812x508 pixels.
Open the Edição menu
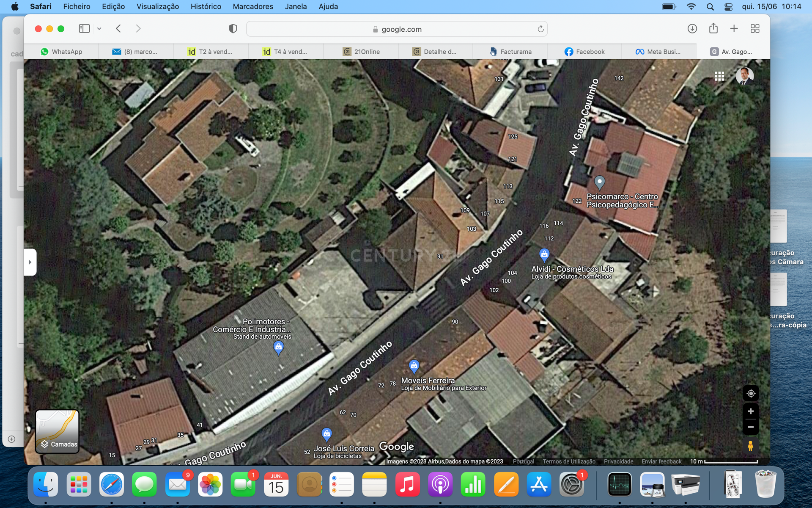(x=113, y=6)
